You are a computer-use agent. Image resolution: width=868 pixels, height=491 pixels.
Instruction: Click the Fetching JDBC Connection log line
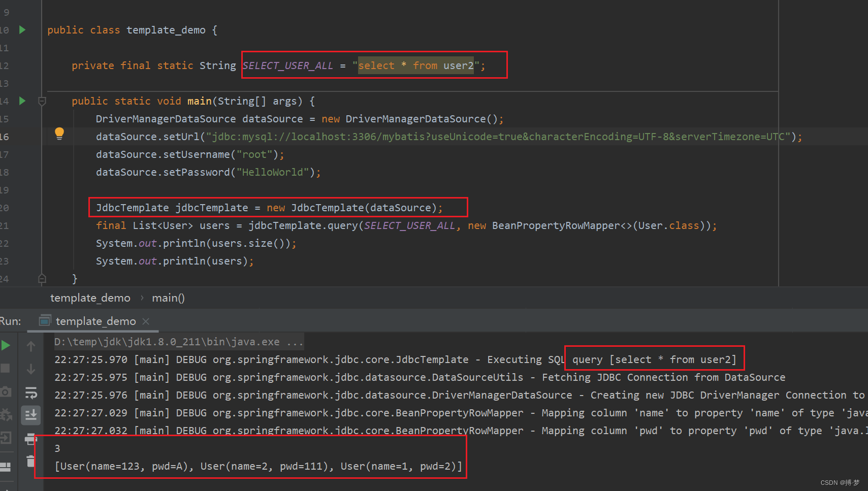[x=420, y=377]
